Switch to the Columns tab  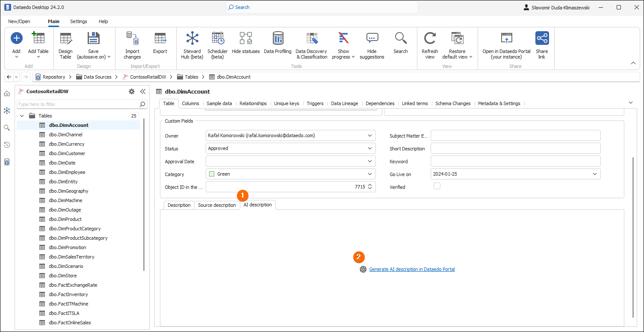pos(190,103)
